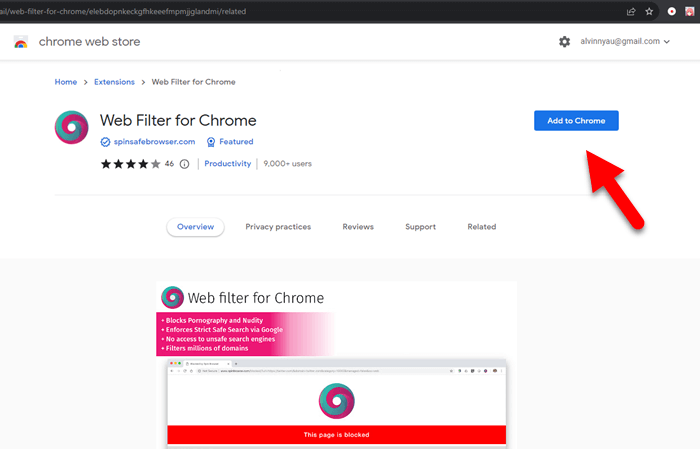Viewport: 700px width, 449px height.
Task: Click the Web Filter extension swirl logo
Action: (71, 128)
